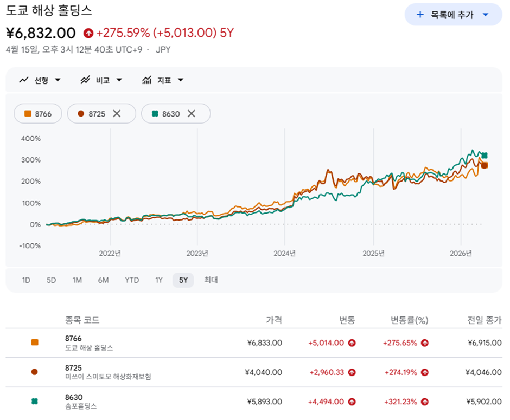Choose the YTD time range
This screenshot has height=420, width=510.
[x=132, y=280]
